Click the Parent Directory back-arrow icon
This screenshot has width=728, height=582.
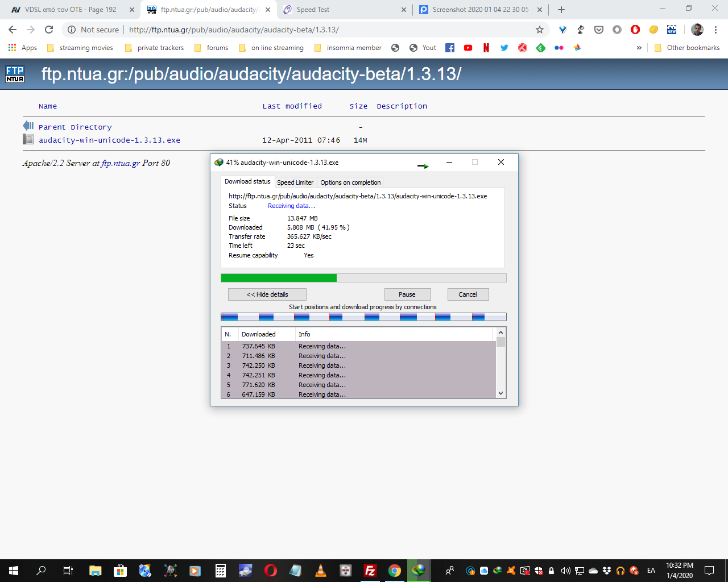click(28, 126)
